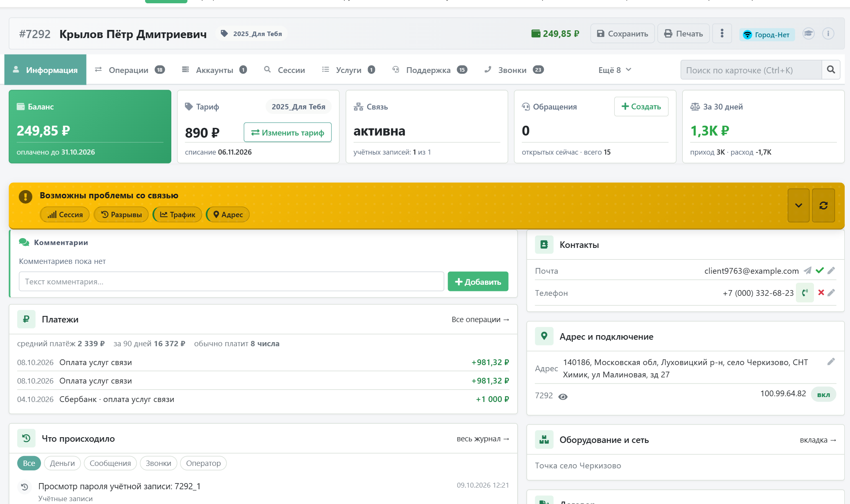Click the graduation cap training icon
Screen dimensions: 850x504
(808, 34)
